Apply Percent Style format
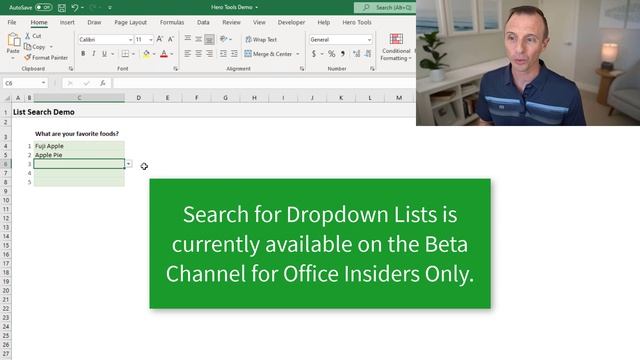This screenshot has height=360, width=640. (x=331, y=53)
